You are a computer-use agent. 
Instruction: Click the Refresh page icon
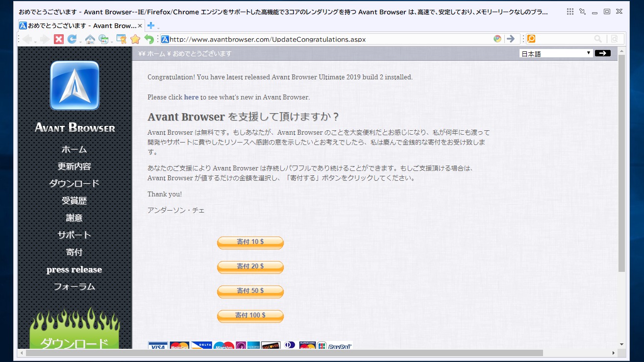72,39
